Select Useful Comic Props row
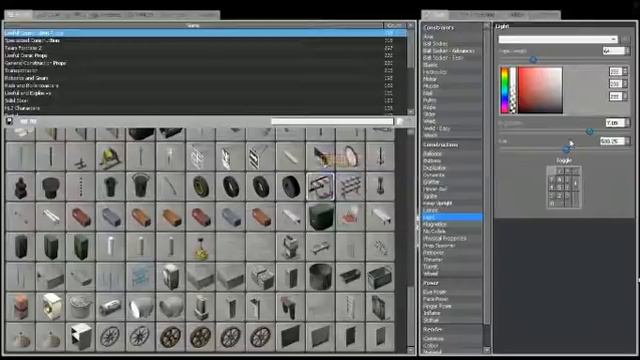The image size is (640, 360). pos(205,56)
